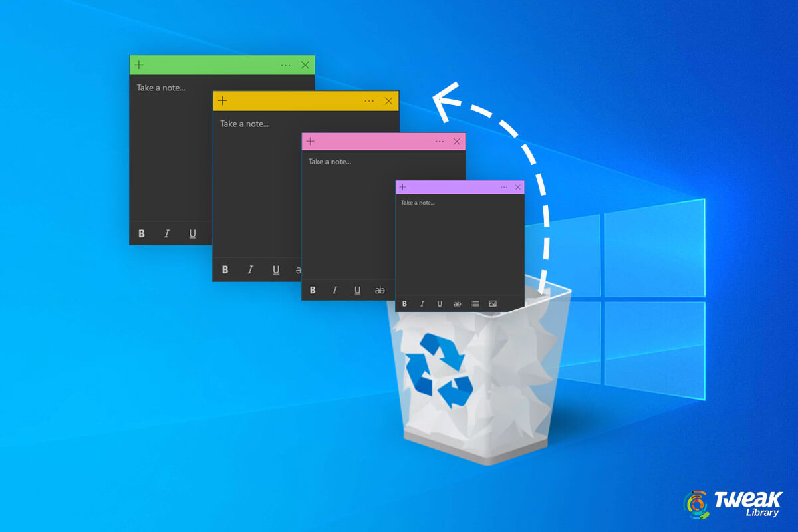The width and height of the screenshot is (798, 532).
Task: Toggle bold in the green sticky note
Action: pos(141,233)
